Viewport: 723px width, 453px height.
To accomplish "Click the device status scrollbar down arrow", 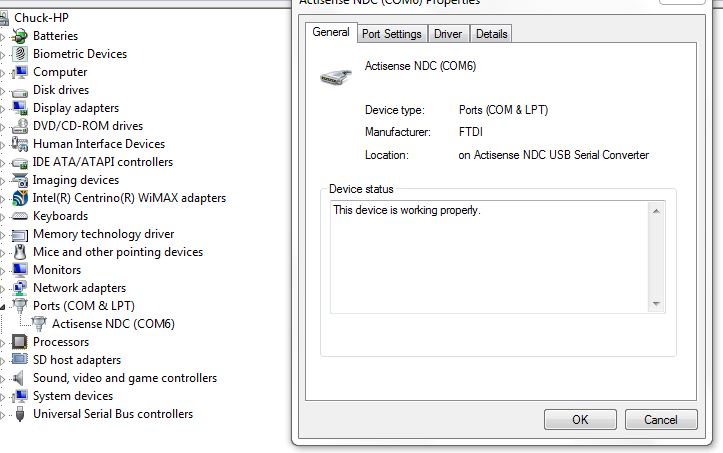I will click(656, 304).
